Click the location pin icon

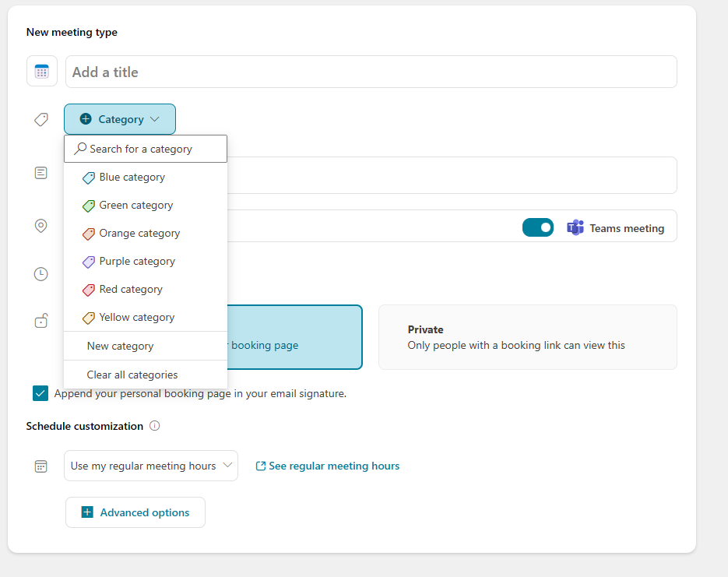coord(41,226)
